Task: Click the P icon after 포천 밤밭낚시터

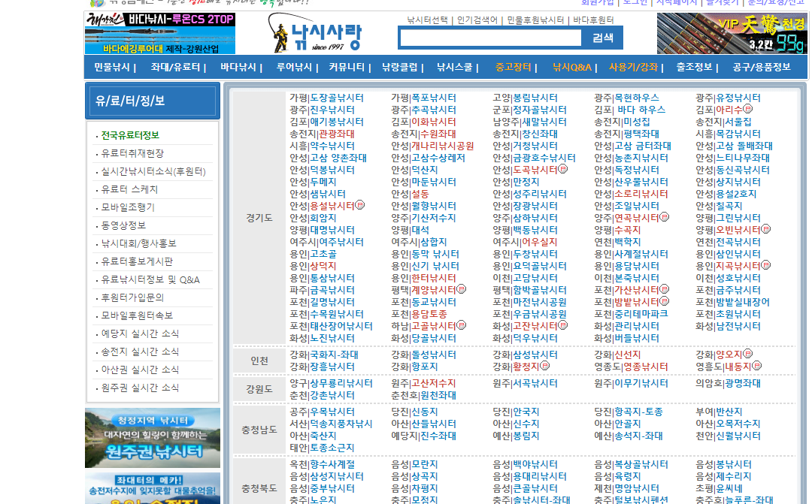Action: point(665,301)
